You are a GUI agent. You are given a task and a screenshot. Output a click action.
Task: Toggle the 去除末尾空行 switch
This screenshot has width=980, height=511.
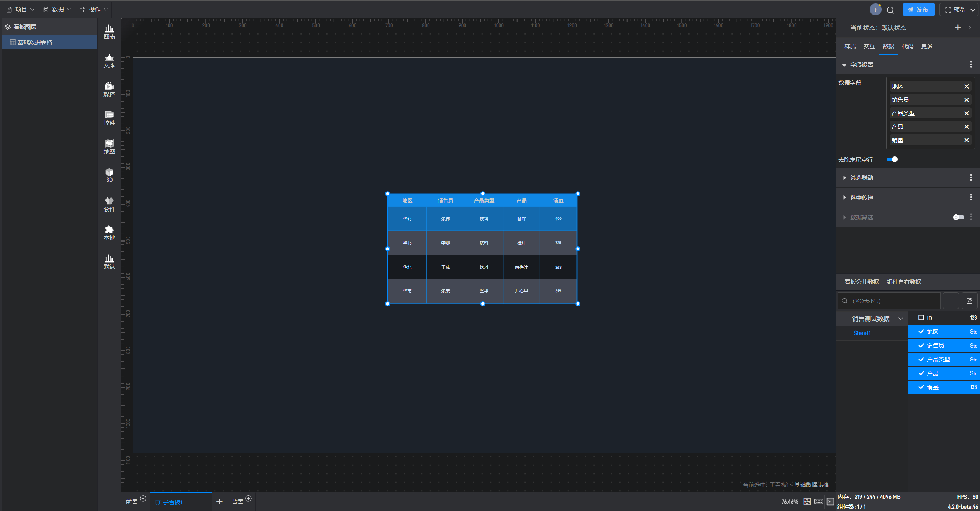coord(892,159)
